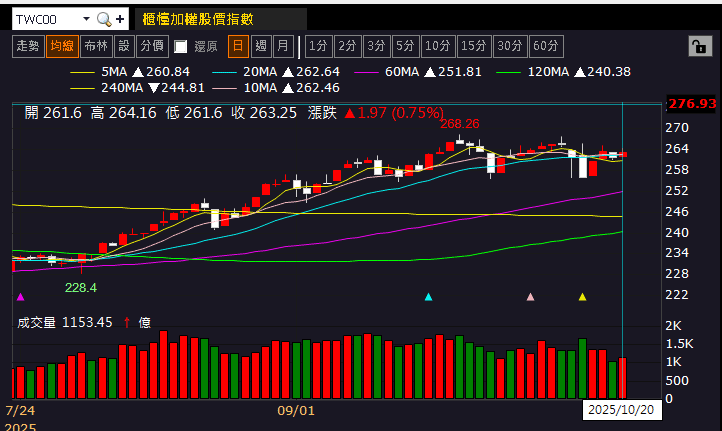Click the 20MA cyan legend line

224,72
